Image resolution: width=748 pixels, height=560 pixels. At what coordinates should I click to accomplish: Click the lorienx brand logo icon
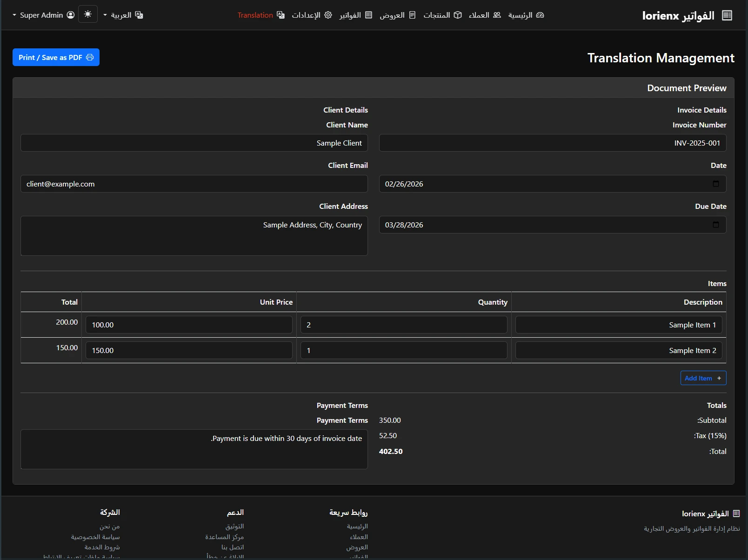pos(727,15)
